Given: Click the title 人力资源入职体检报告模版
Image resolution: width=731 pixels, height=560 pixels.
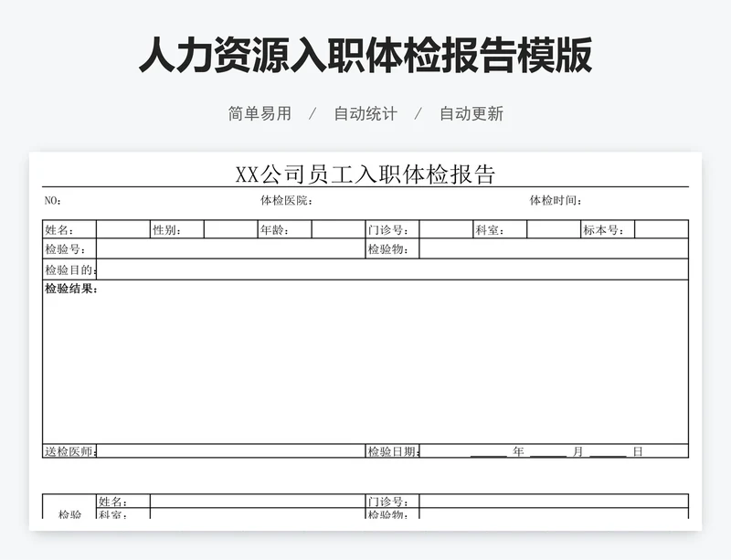Looking at the screenshot, I should 365,56.
